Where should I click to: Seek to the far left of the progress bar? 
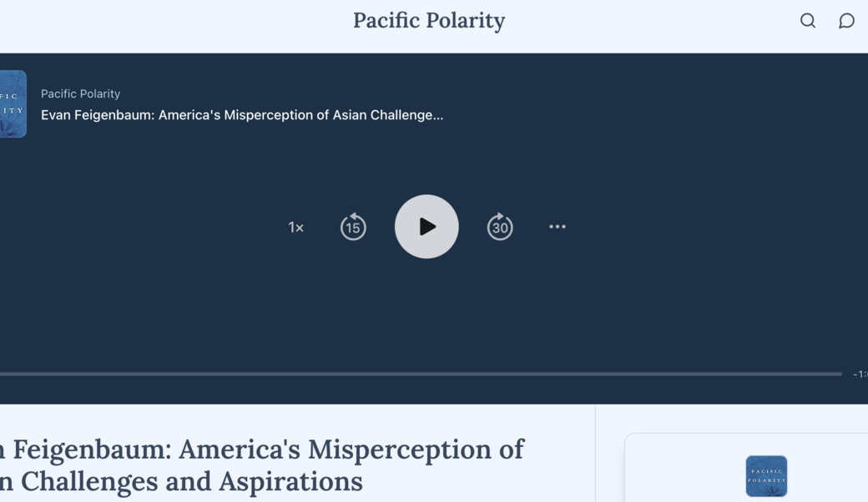coord(3,374)
